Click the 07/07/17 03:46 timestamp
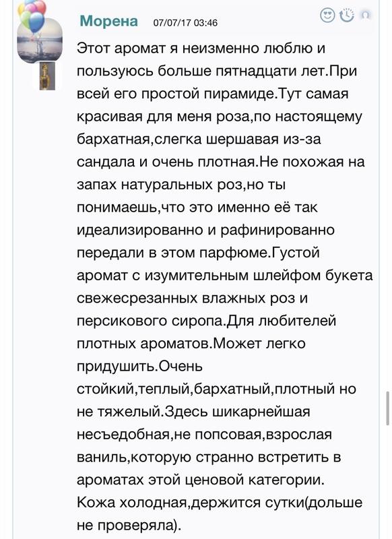 tap(185, 23)
